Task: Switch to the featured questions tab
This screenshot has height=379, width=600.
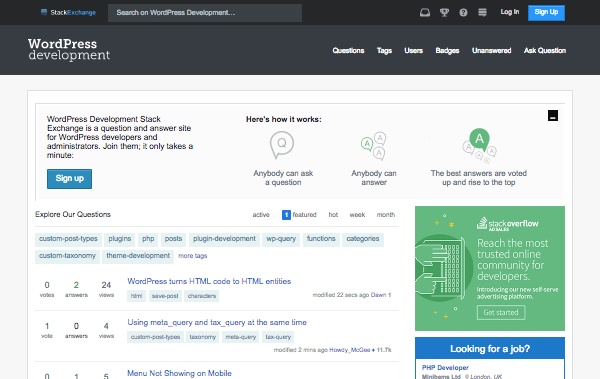Action: pos(299,215)
